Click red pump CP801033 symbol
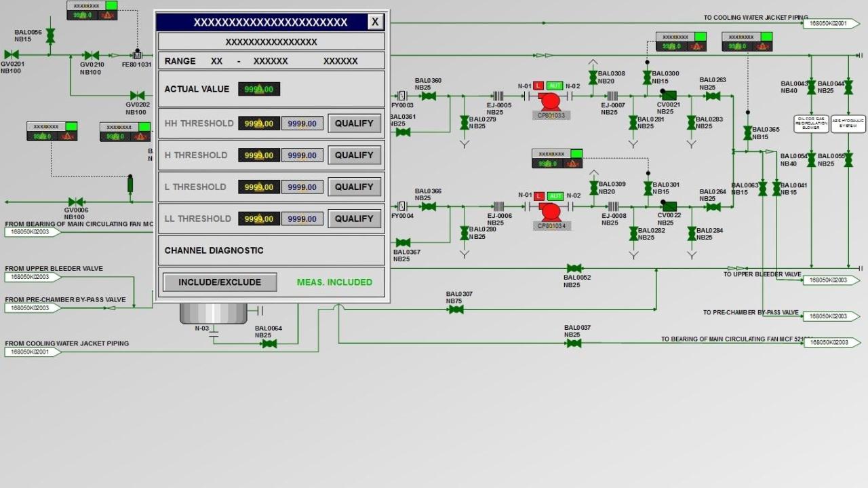This screenshot has height=488, width=868. (550, 101)
